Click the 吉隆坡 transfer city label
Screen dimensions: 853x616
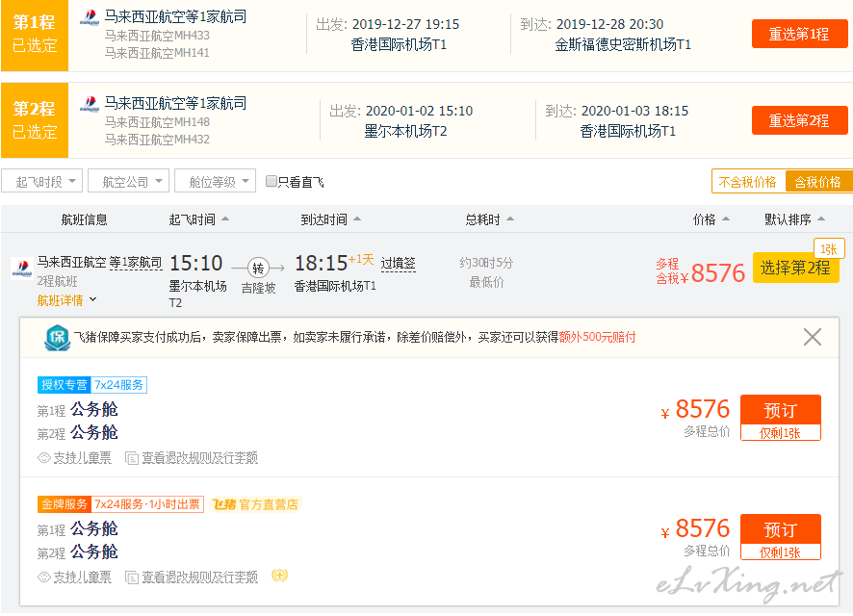click(x=258, y=288)
